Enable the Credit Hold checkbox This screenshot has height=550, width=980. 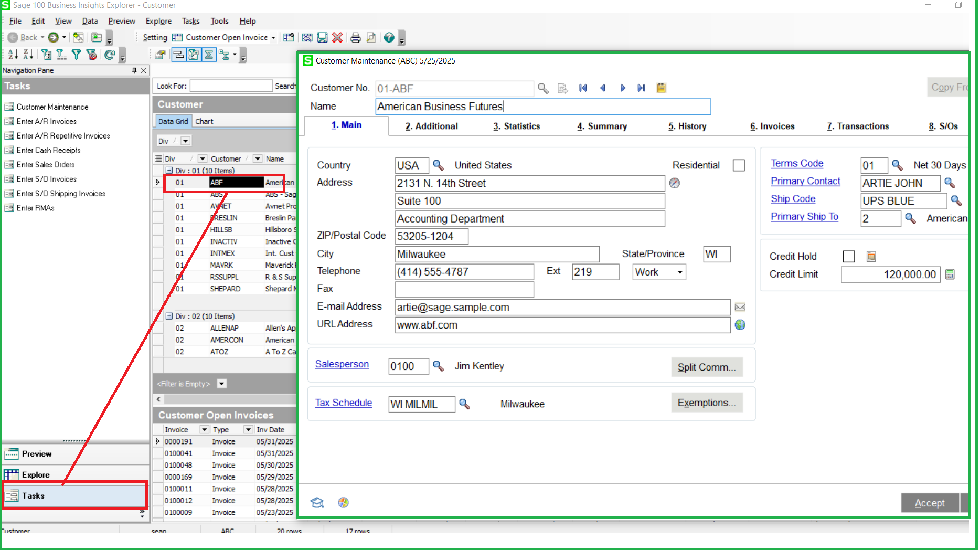[x=849, y=256]
